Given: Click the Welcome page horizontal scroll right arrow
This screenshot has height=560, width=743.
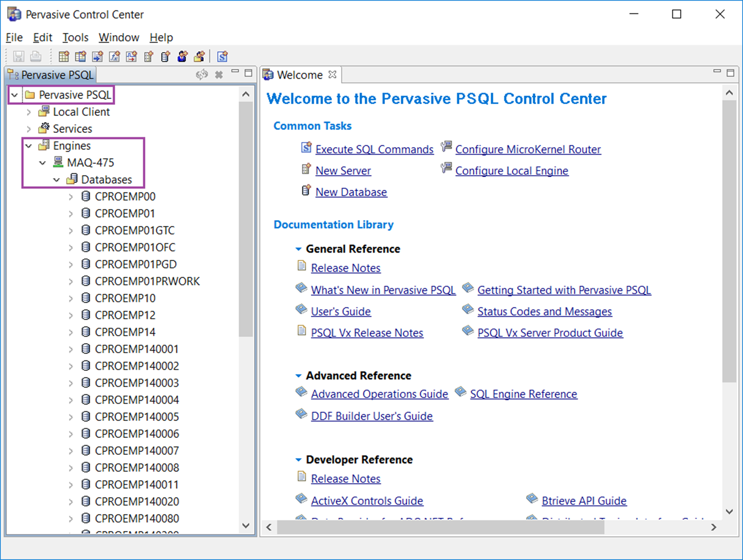Looking at the screenshot, I should (714, 527).
